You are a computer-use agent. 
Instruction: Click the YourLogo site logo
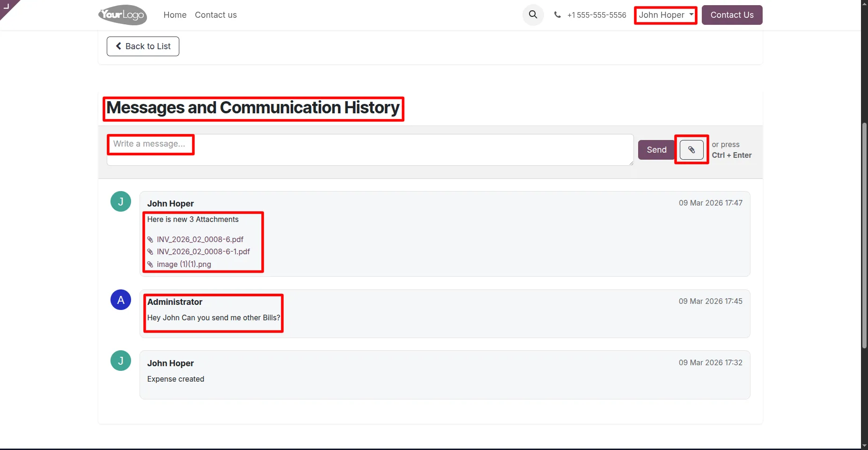point(123,15)
